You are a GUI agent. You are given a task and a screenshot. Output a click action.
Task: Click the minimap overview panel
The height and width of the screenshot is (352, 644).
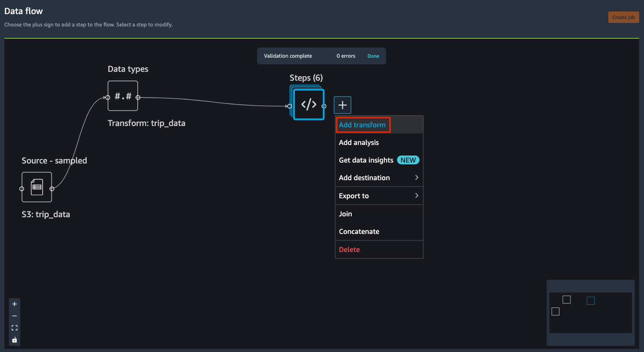pyautogui.click(x=590, y=312)
